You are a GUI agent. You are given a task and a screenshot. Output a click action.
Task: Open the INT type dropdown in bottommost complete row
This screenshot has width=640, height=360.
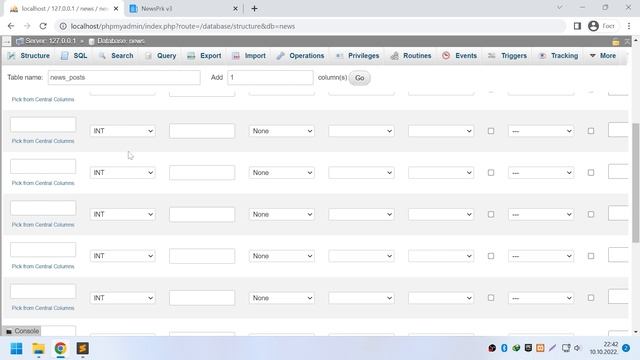pos(122,298)
